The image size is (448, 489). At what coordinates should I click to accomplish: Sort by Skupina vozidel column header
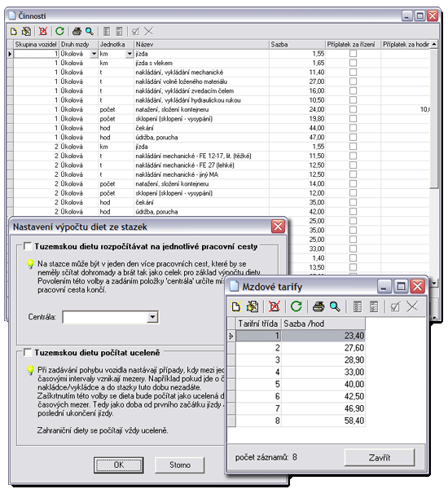tap(36, 44)
